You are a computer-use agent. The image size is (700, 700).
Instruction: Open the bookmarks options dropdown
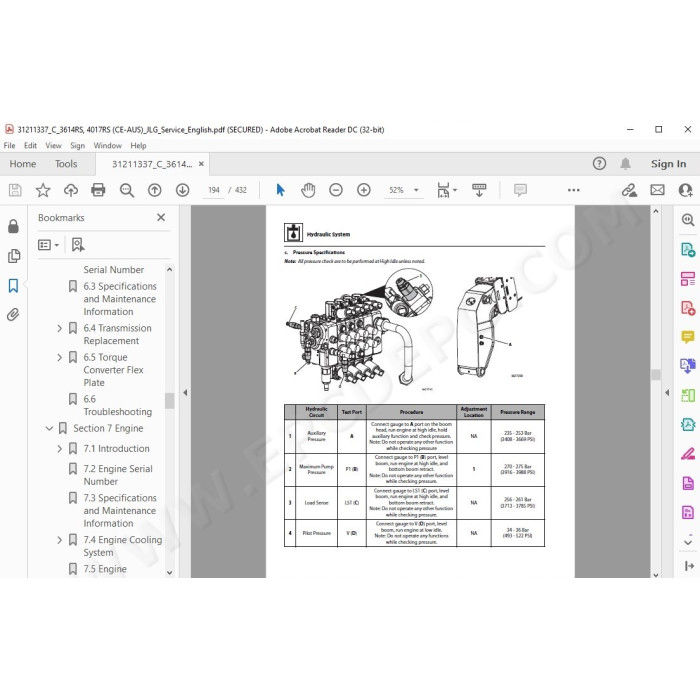[x=49, y=245]
